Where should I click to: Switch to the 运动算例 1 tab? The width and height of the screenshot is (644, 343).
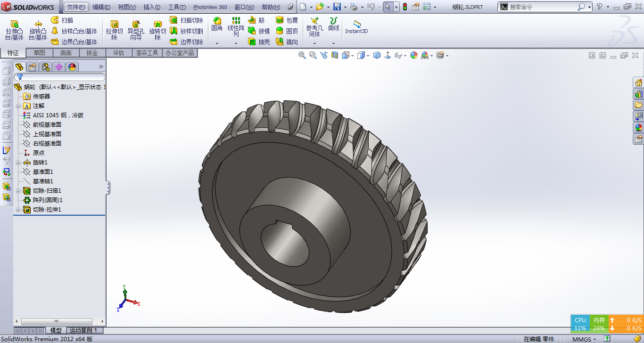83,330
